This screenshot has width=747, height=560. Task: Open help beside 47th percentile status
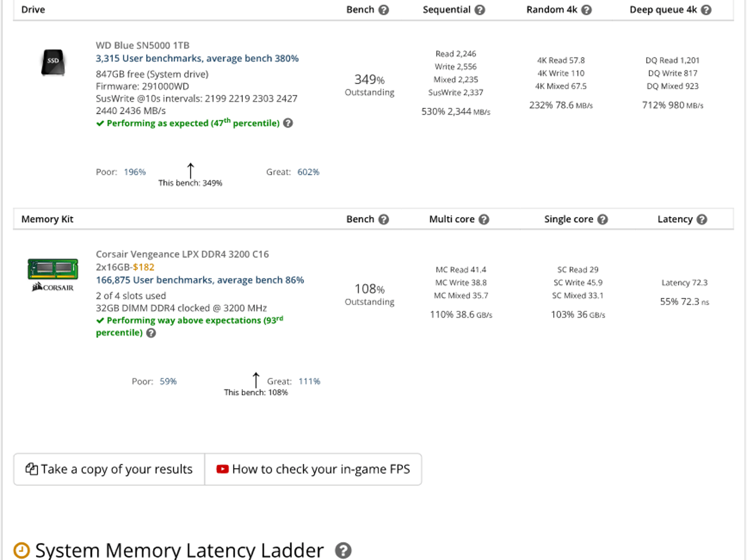pos(288,123)
